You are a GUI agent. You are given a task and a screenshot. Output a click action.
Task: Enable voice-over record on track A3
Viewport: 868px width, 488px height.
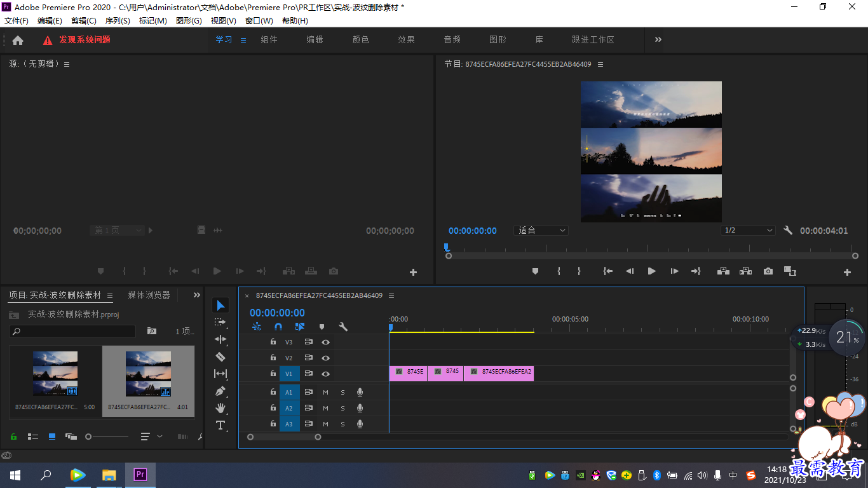[x=360, y=424]
